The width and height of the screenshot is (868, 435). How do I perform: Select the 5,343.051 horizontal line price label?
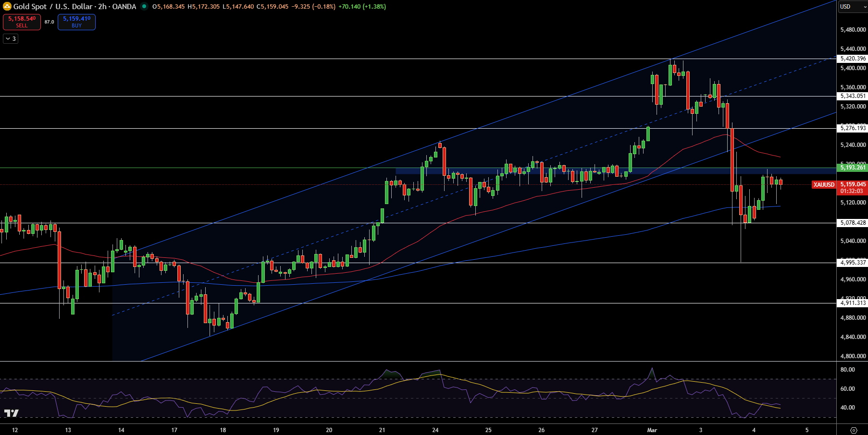pyautogui.click(x=852, y=96)
